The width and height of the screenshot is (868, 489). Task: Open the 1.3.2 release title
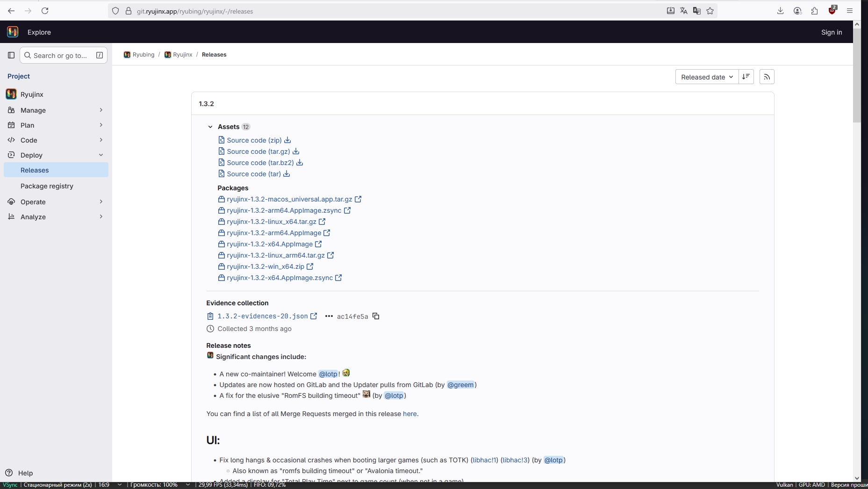(206, 104)
